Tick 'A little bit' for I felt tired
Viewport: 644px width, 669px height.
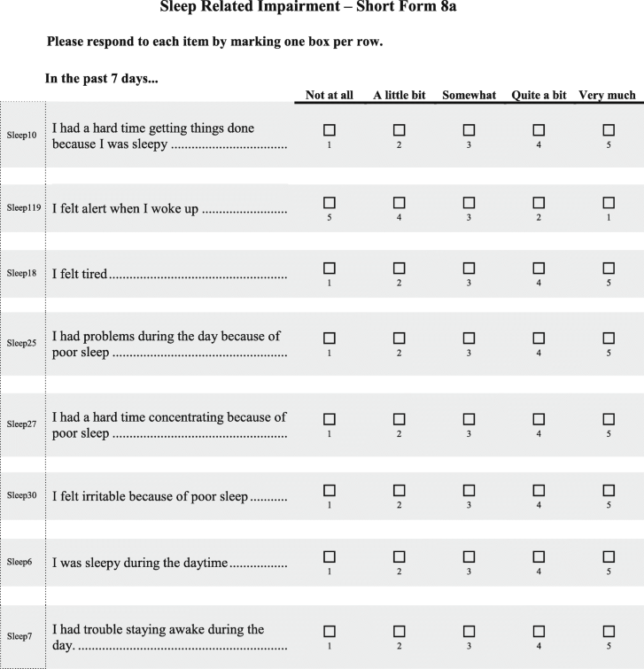400,268
